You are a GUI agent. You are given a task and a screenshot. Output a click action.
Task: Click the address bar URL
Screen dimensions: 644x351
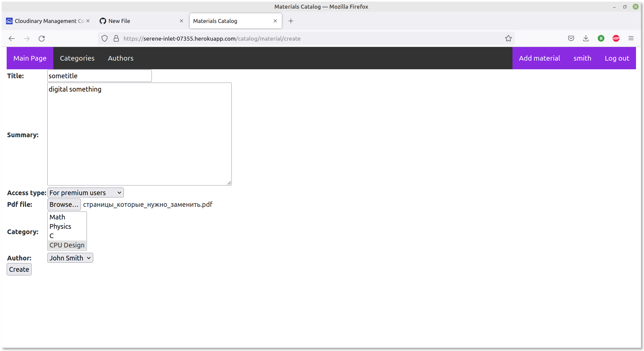(212, 39)
